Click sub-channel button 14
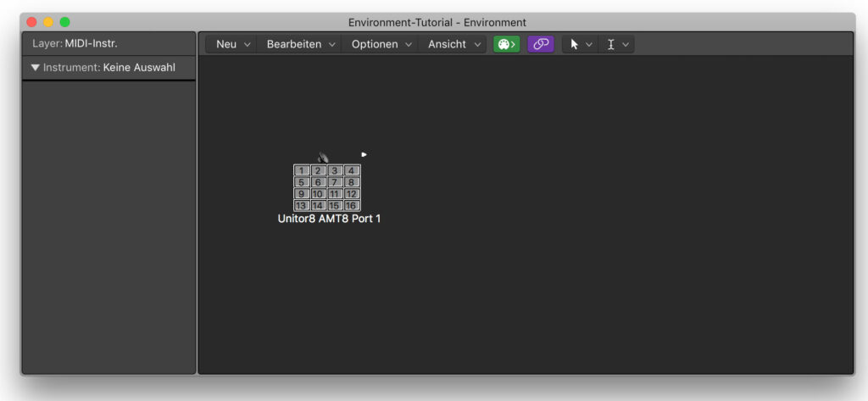Screen dimensions: 868x401 click(x=318, y=205)
